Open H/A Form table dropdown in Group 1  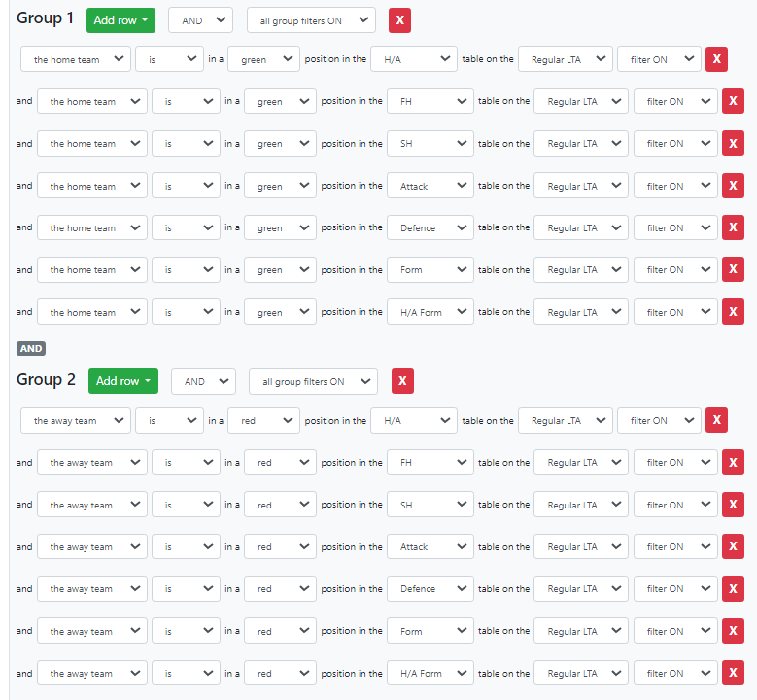pyautogui.click(x=430, y=311)
